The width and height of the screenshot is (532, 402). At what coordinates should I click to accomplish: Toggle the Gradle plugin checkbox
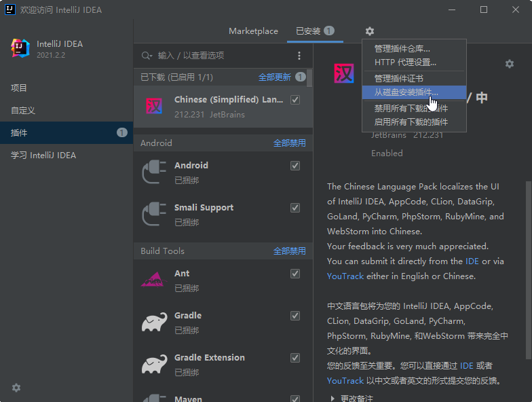295,316
